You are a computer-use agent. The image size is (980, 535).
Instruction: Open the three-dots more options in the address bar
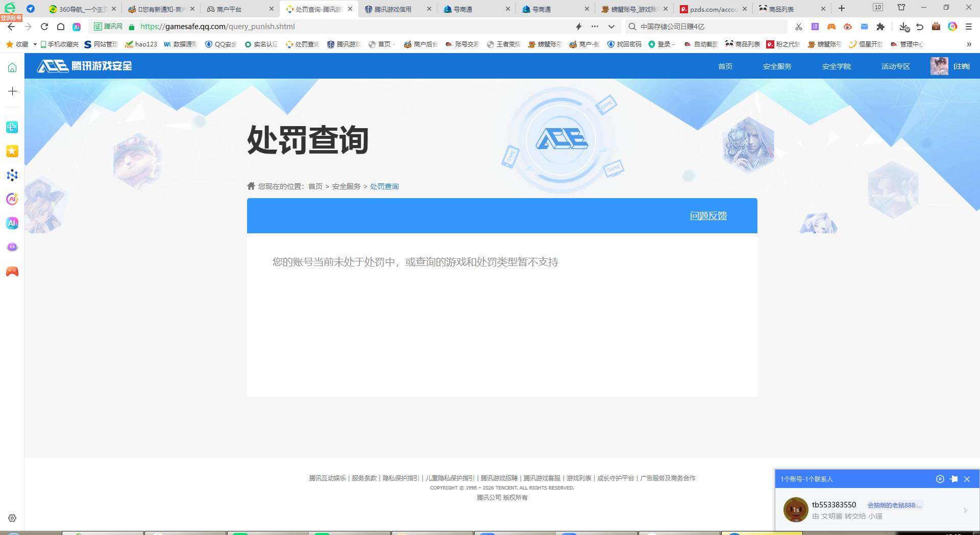[x=595, y=27]
